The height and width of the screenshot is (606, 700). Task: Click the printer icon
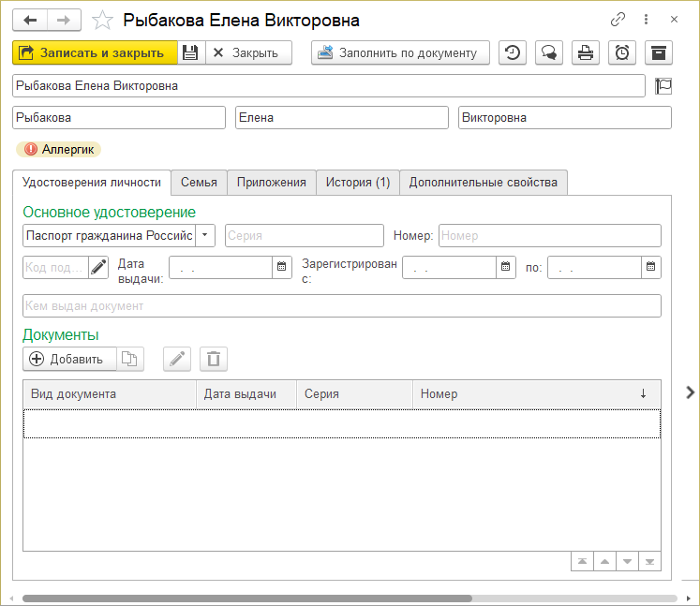pos(586,52)
